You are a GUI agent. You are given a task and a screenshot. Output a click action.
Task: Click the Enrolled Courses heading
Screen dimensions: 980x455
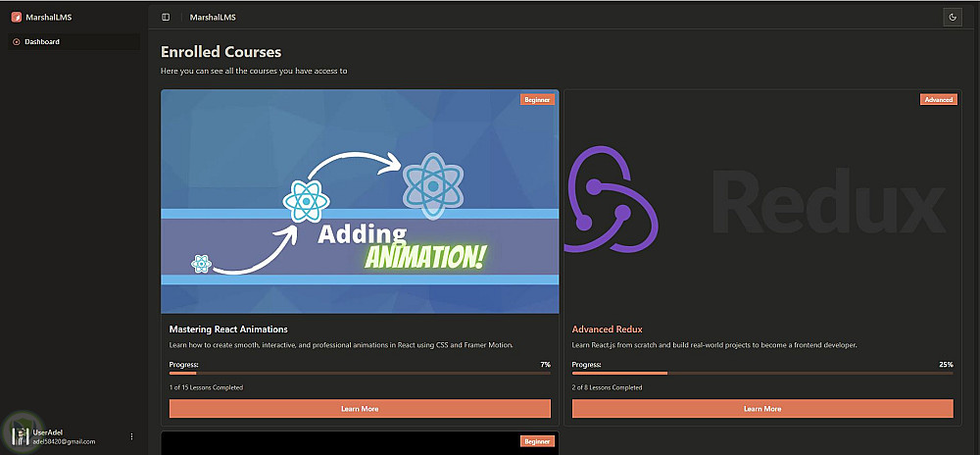220,52
